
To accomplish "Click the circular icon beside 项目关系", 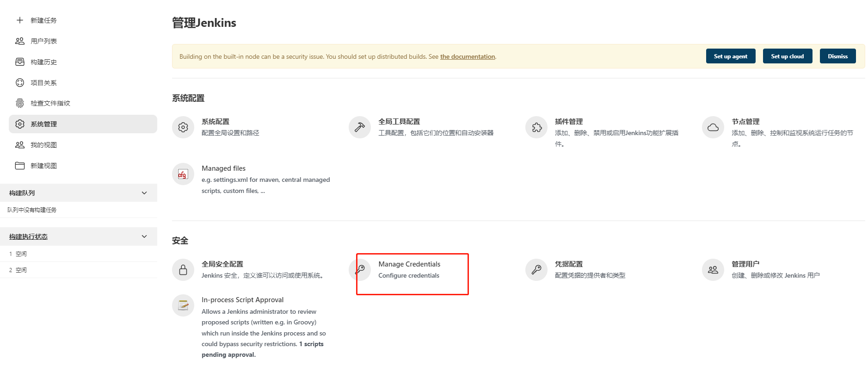I will (20, 83).
